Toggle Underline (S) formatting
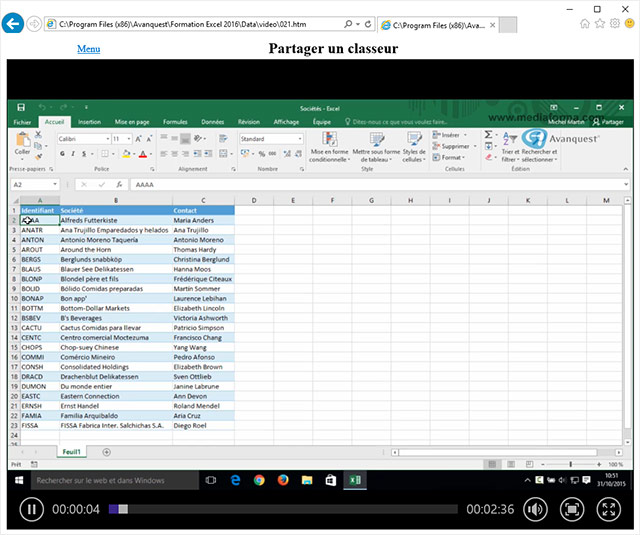640x535 pixels. click(x=84, y=153)
